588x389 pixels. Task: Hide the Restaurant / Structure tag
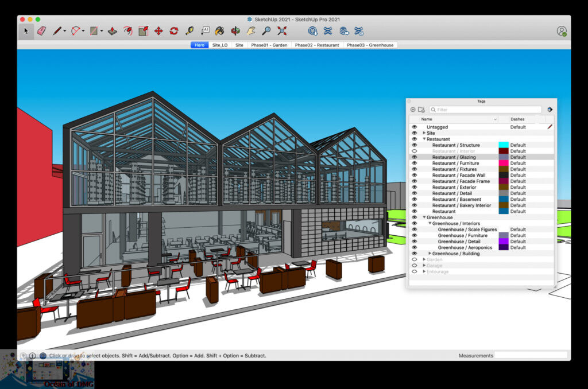pyautogui.click(x=415, y=145)
